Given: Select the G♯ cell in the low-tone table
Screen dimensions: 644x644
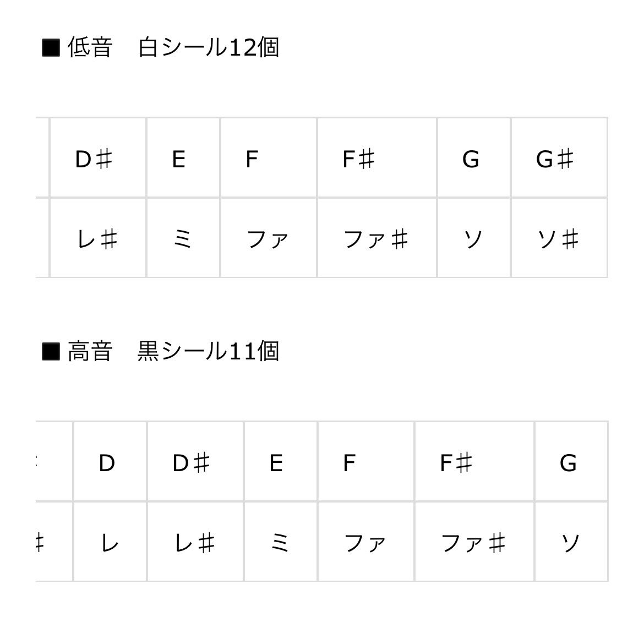Looking at the screenshot, I should pyautogui.click(x=559, y=159).
